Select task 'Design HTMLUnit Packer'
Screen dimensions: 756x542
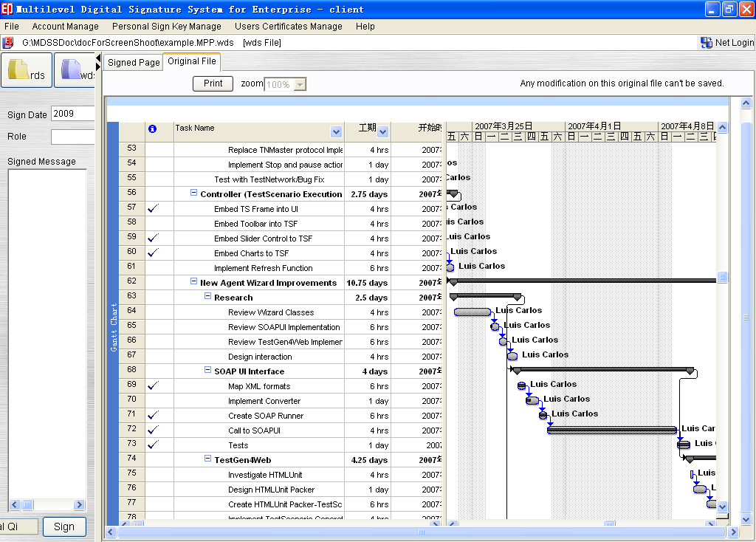tap(271, 490)
